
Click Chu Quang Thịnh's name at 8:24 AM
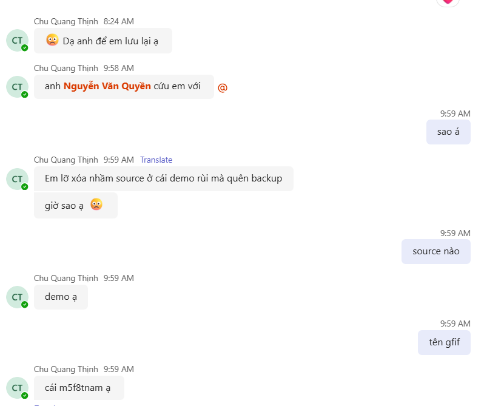click(66, 21)
